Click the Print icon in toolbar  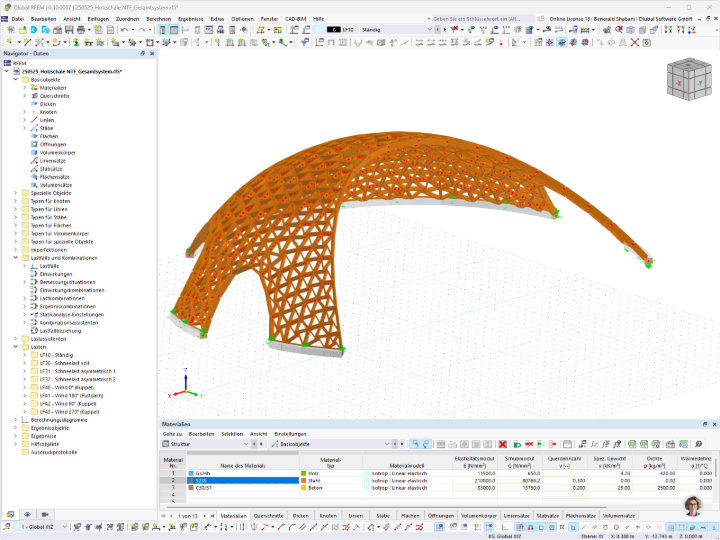pyautogui.click(x=81, y=30)
